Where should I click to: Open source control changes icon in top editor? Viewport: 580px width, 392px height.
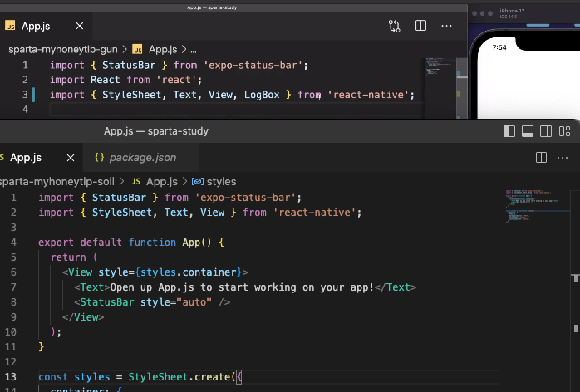pyautogui.click(x=395, y=26)
